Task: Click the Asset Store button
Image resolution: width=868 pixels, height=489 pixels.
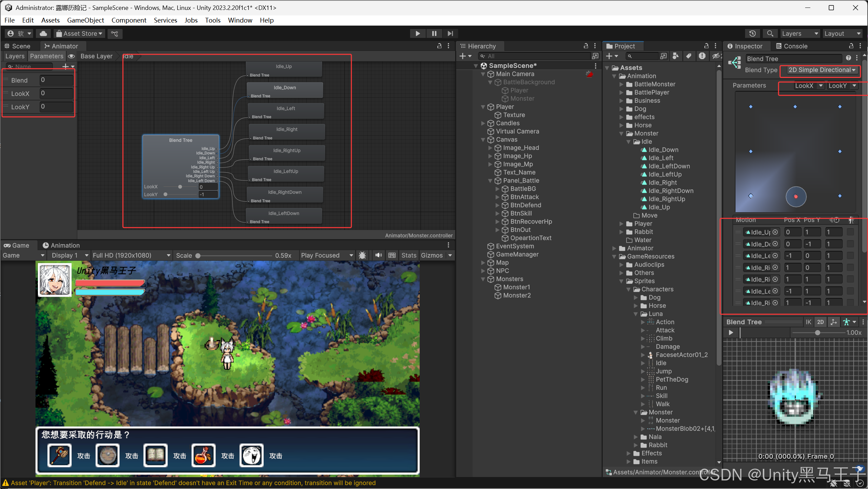Action: [79, 33]
